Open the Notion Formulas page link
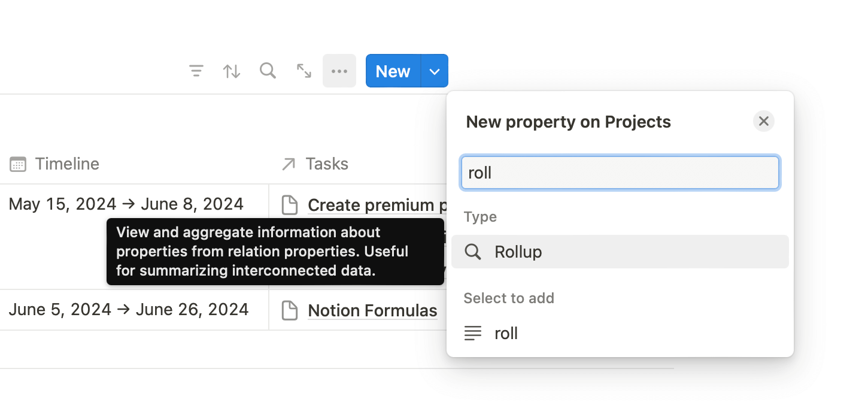This screenshot has height=411, width=868. click(x=372, y=310)
